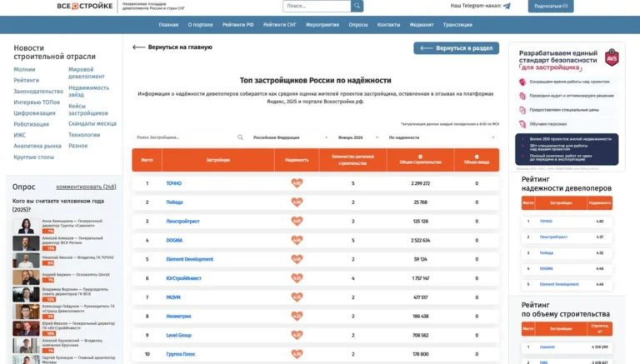Open the Ленстройтрест developer link in main table

[x=182, y=222]
